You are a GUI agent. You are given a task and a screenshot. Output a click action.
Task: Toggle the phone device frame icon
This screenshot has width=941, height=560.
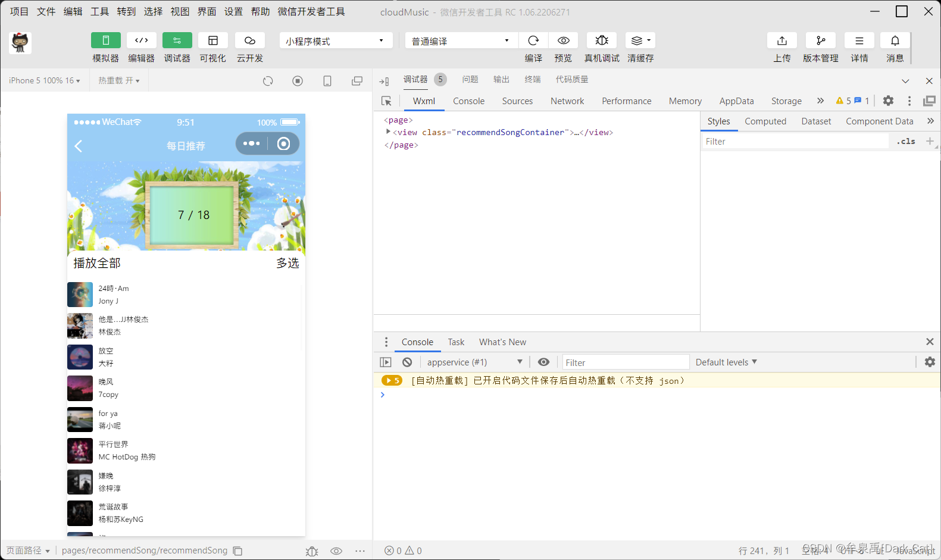(x=327, y=81)
